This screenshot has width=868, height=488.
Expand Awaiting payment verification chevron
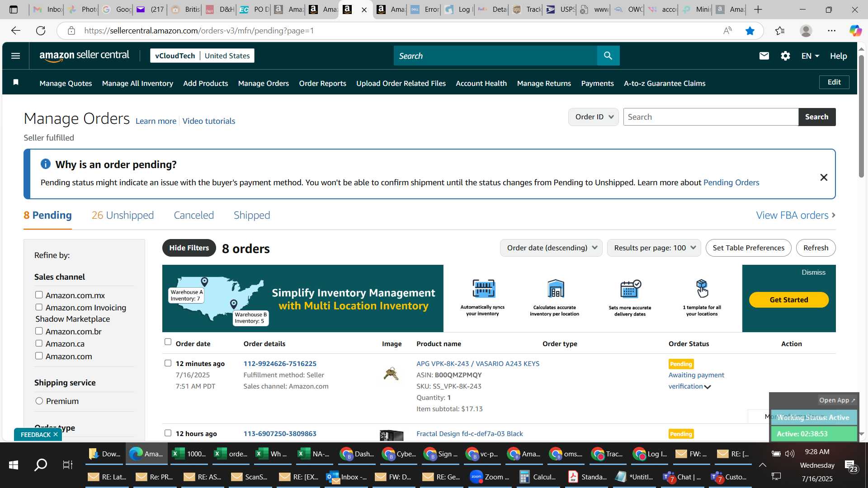click(x=708, y=387)
